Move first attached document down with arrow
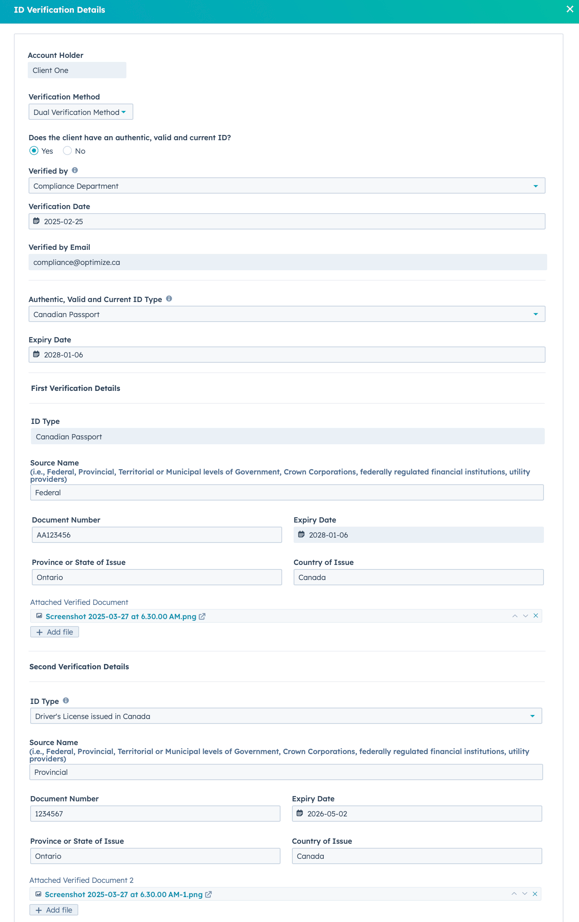This screenshot has height=922, width=579. tap(526, 616)
